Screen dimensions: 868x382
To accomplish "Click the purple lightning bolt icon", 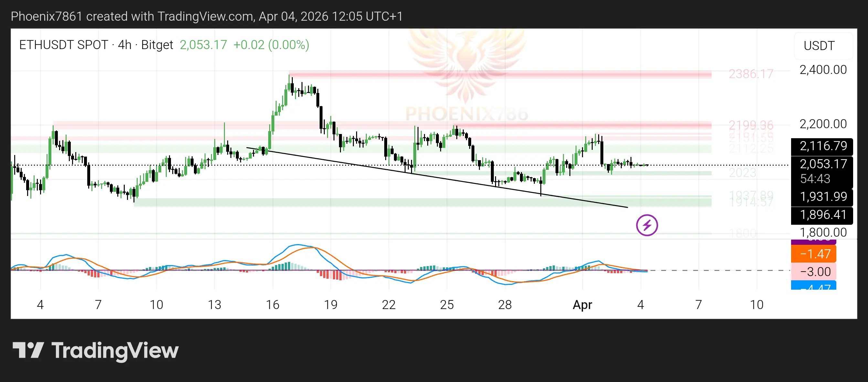I will point(647,225).
